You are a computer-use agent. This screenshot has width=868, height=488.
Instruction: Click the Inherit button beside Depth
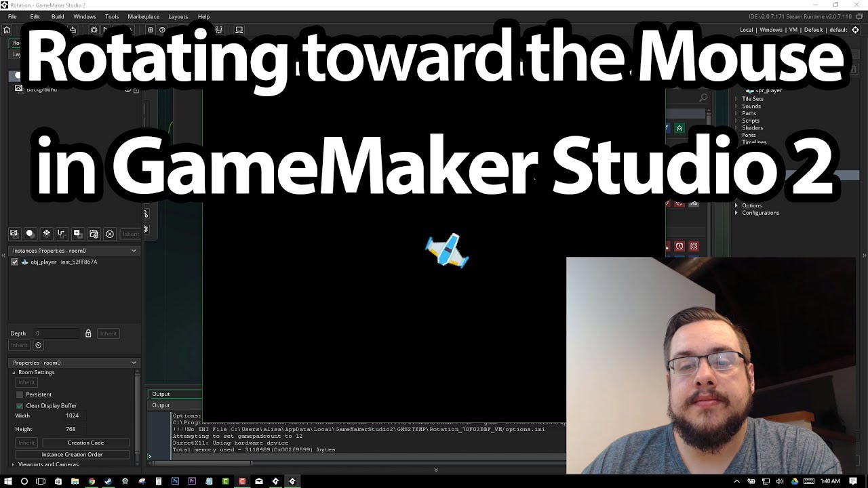[x=108, y=333]
